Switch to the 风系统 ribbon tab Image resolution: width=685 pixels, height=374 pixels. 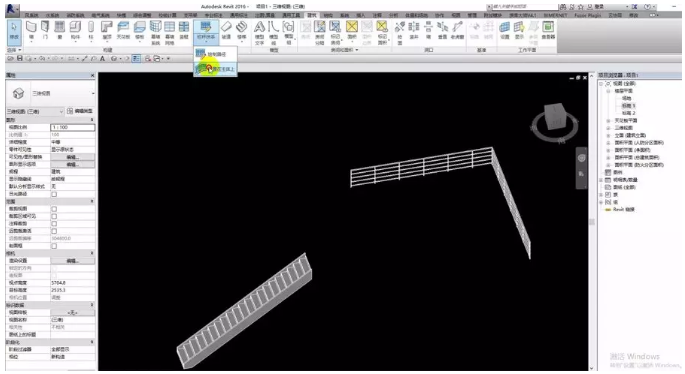coord(31,15)
